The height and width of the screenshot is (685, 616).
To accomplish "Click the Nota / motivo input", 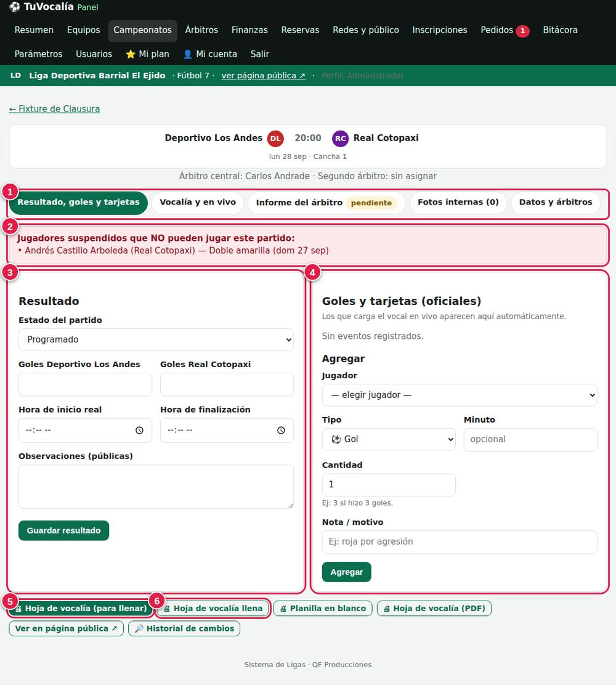I will (460, 541).
